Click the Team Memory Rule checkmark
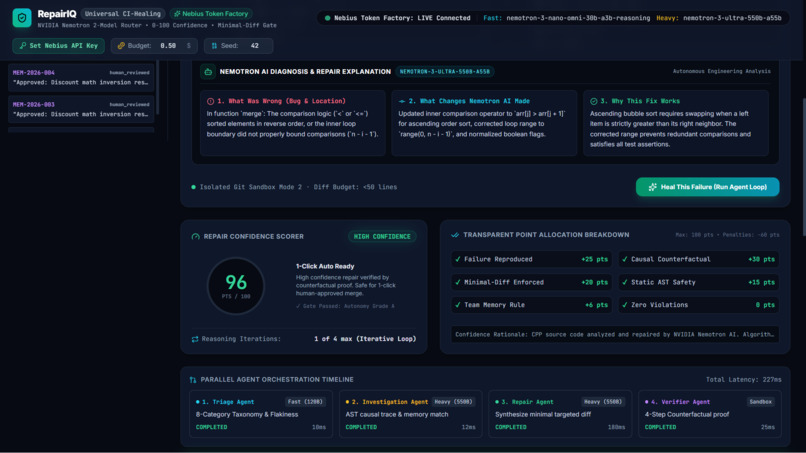 pos(457,305)
